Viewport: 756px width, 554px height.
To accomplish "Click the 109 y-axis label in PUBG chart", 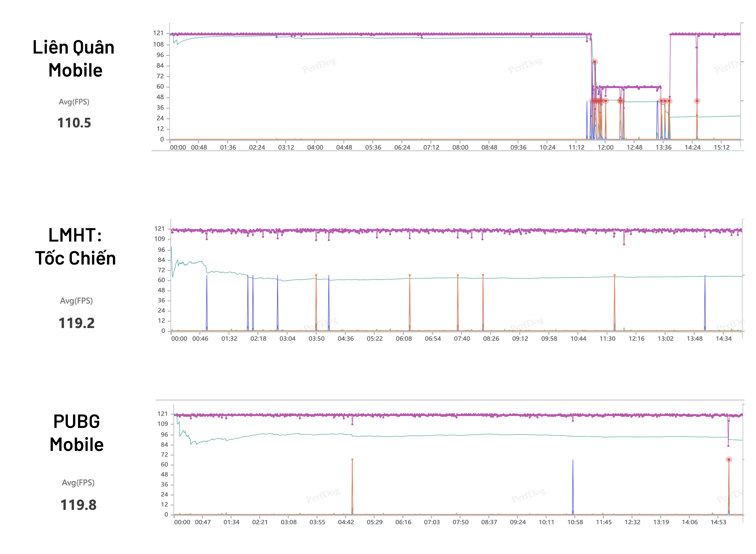I will pos(163,424).
